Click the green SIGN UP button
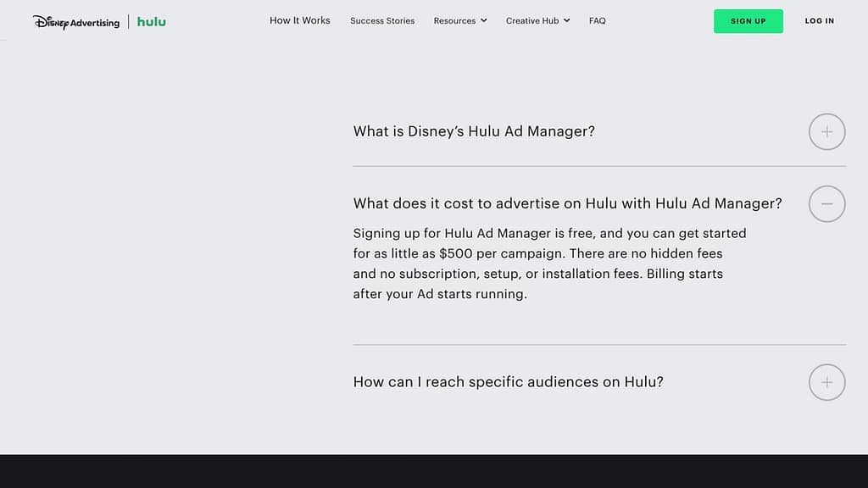The image size is (868, 488). click(748, 21)
